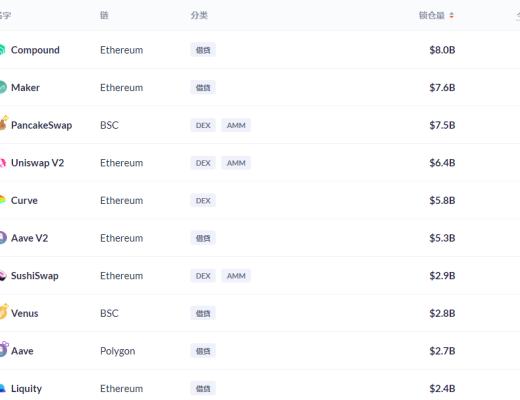
Task: Select Ethereum chain in Liquity row
Action: pos(121,389)
